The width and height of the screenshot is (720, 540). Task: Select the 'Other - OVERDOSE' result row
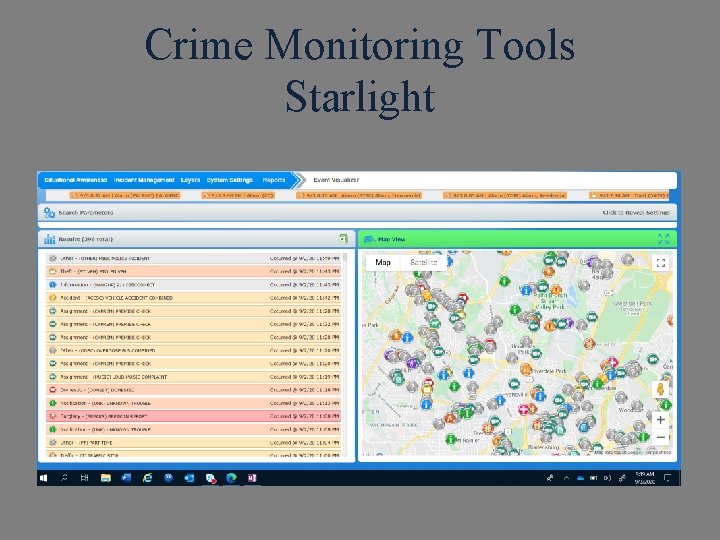pyautogui.click(x=194, y=350)
